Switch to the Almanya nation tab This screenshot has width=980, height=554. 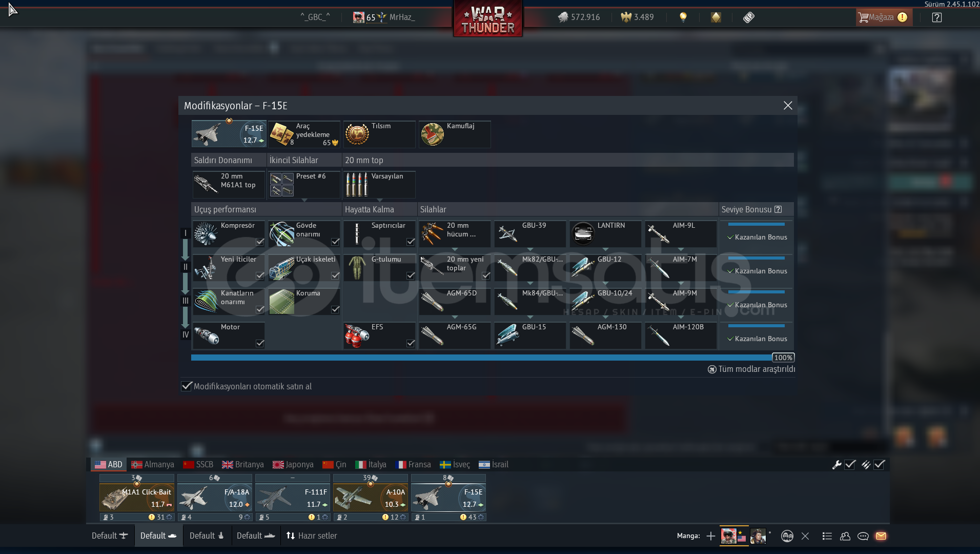click(x=153, y=464)
